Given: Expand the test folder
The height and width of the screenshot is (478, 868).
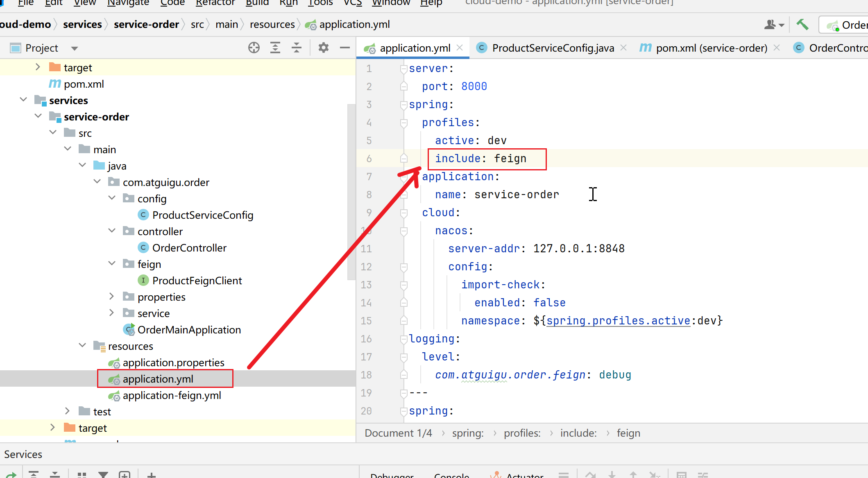Looking at the screenshot, I should pos(67,411).
